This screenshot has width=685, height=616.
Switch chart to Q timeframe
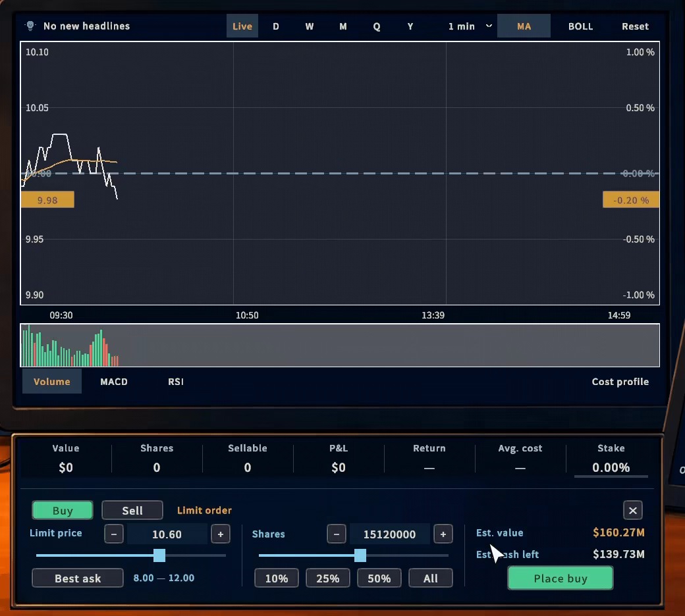click(x=377, y=26)
